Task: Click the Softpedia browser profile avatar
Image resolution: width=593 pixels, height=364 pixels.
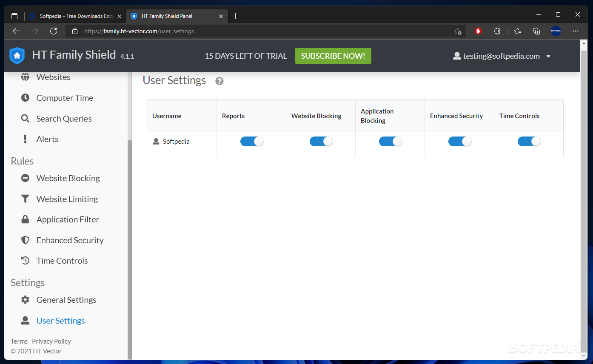Action: click(556, 31)
